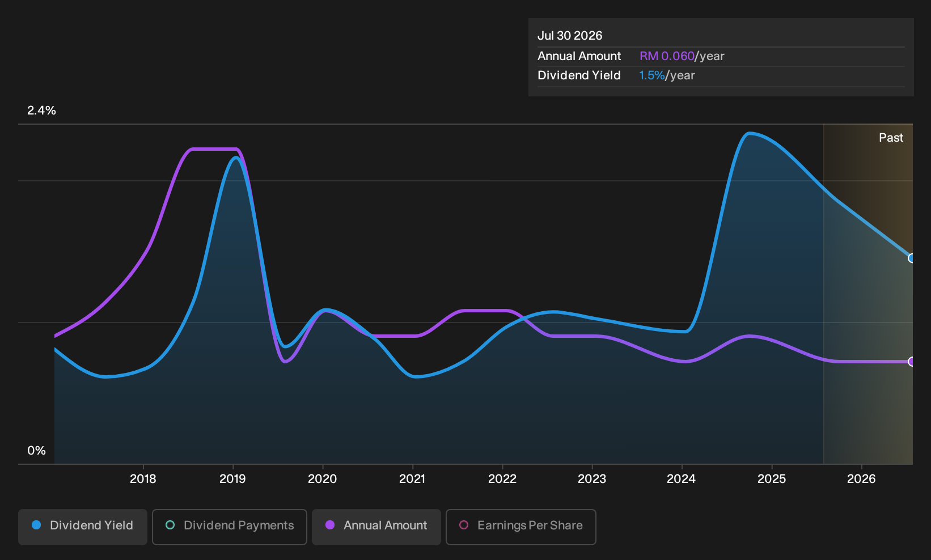Click the blue Dividend Yield endpoint marker
Image resolution: width=931 pixels, height=560 pixels.
coord(912,258)
